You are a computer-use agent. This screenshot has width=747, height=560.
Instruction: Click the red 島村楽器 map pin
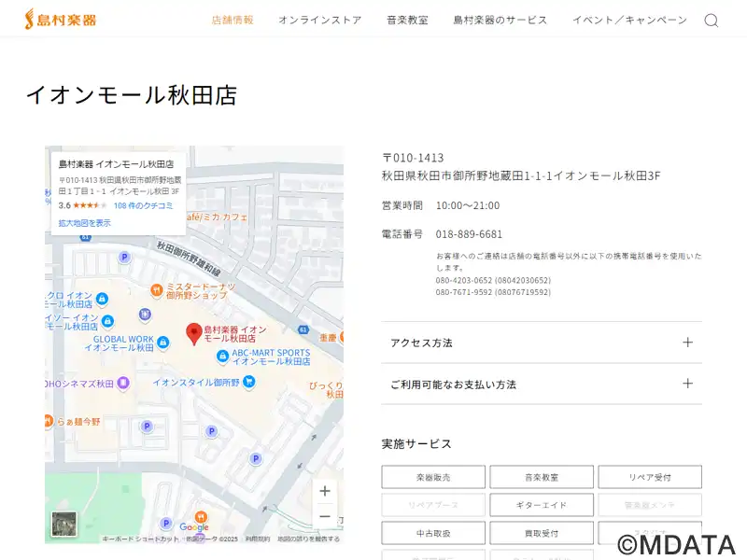click(194, 334)
